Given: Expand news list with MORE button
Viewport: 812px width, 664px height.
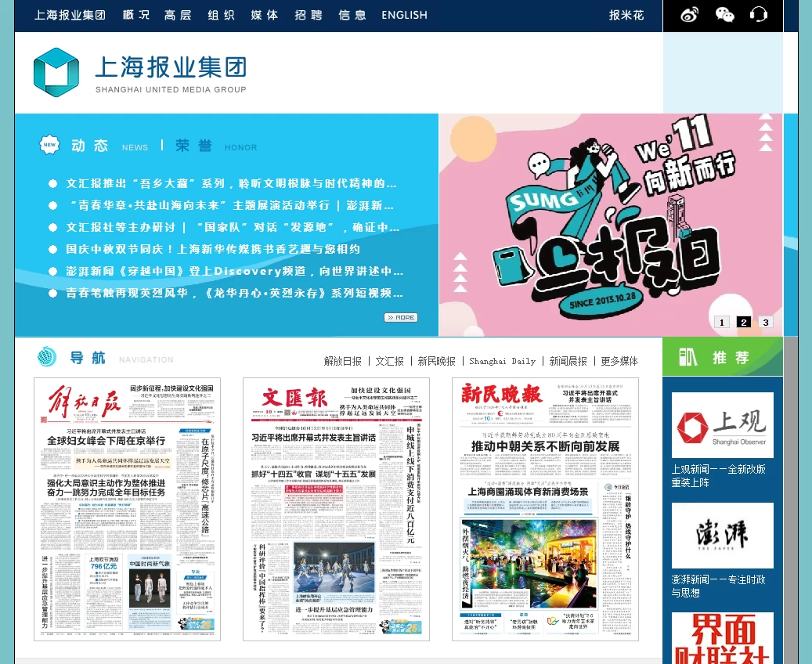Looking at the screenshot, I should [x=400, y=317].
